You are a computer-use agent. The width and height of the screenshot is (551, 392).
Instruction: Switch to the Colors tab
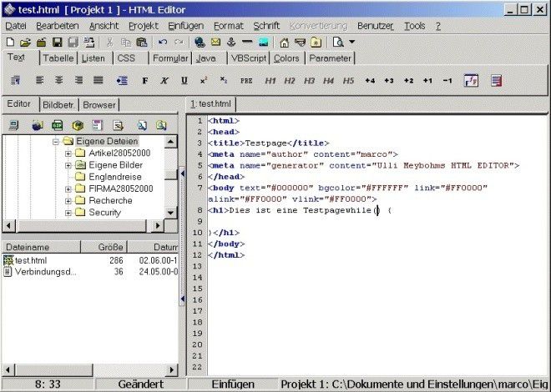[x=286, y=58]
